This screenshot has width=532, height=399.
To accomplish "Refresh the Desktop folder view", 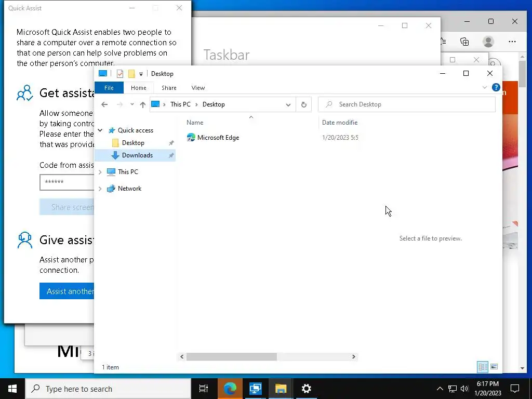I will [303, 104].
